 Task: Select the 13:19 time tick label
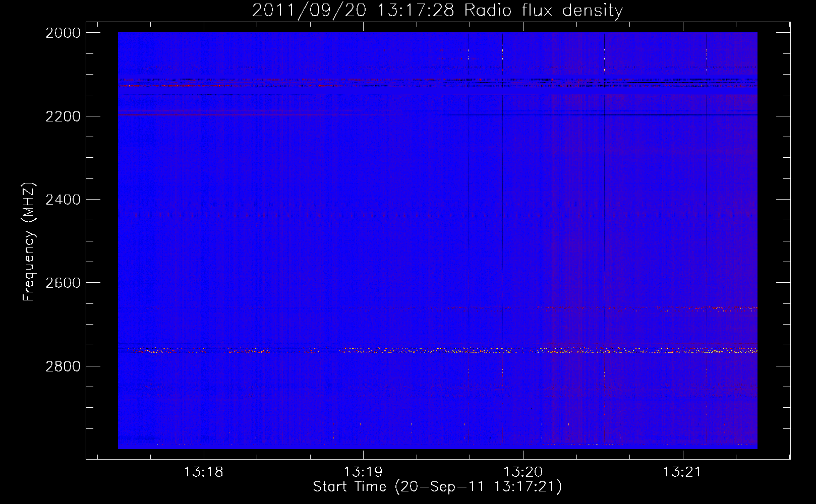pos(363,472)
